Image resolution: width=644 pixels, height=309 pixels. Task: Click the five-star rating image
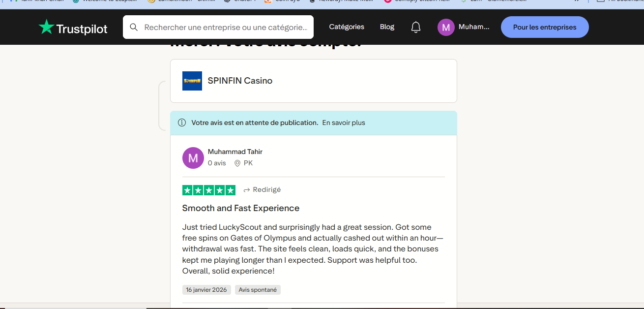209,190
